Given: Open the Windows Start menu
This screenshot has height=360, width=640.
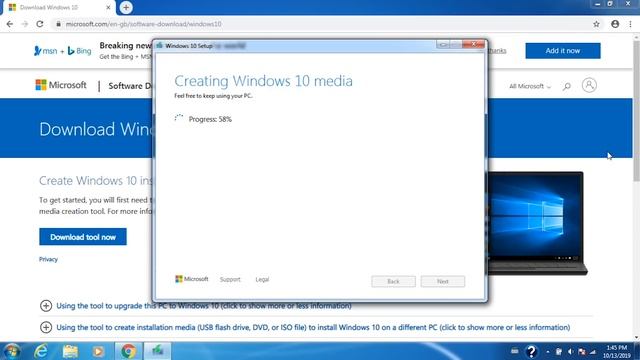Looking at the screenshot, I should 12,351.
